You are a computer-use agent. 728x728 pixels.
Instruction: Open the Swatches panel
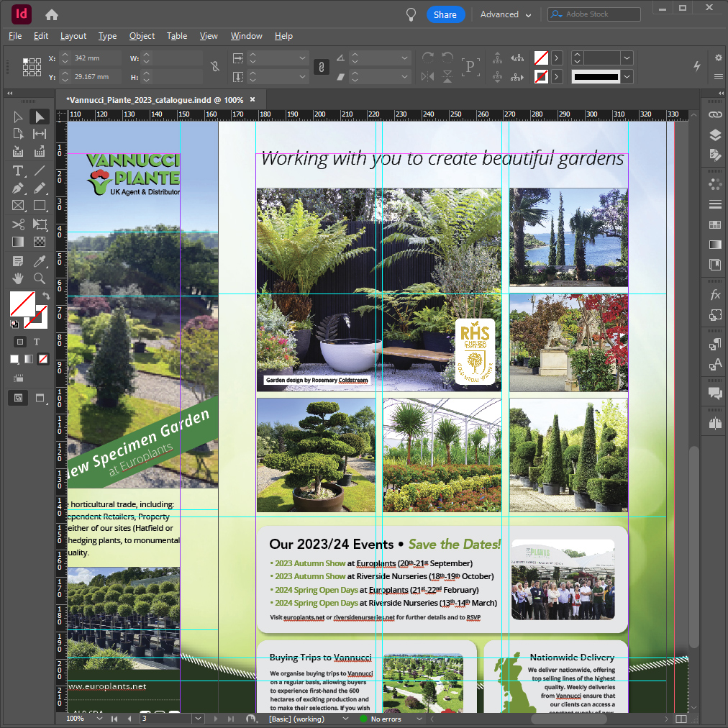click(715, 224)
